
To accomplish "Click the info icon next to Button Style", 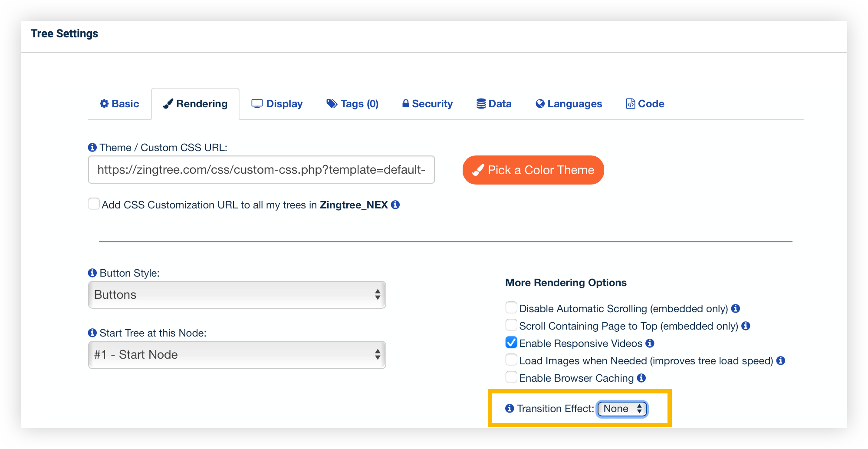I will 92,273.
